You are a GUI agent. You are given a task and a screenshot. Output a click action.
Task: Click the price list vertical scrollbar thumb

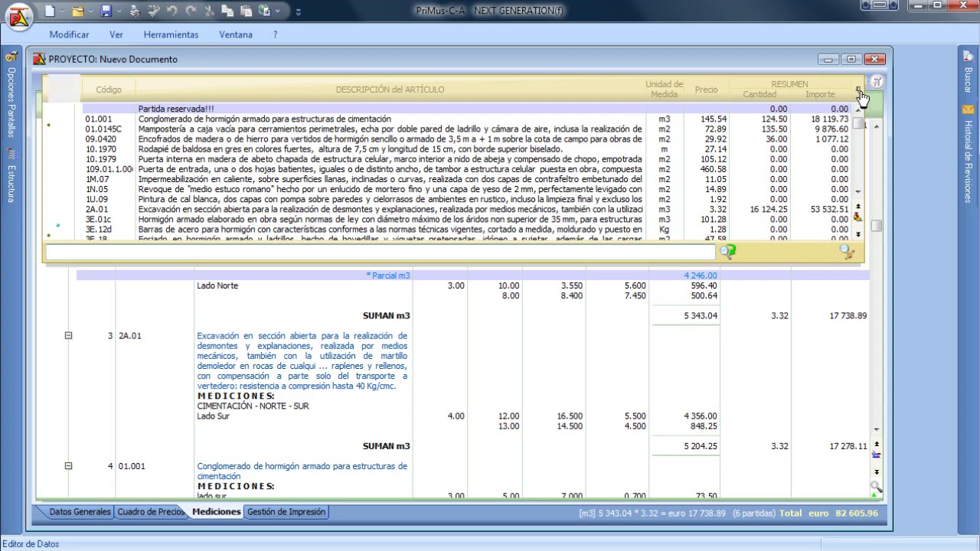point(858,122)
